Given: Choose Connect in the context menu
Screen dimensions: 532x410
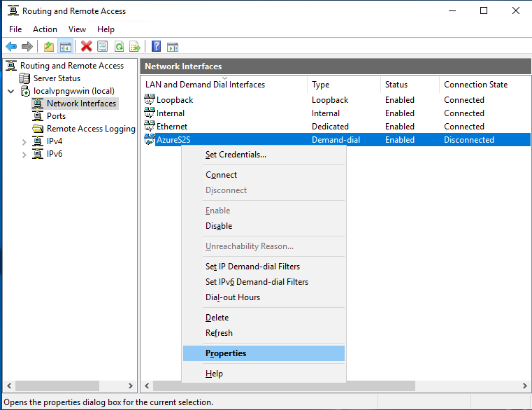Looking at the screenshot, I should [264, 175].
